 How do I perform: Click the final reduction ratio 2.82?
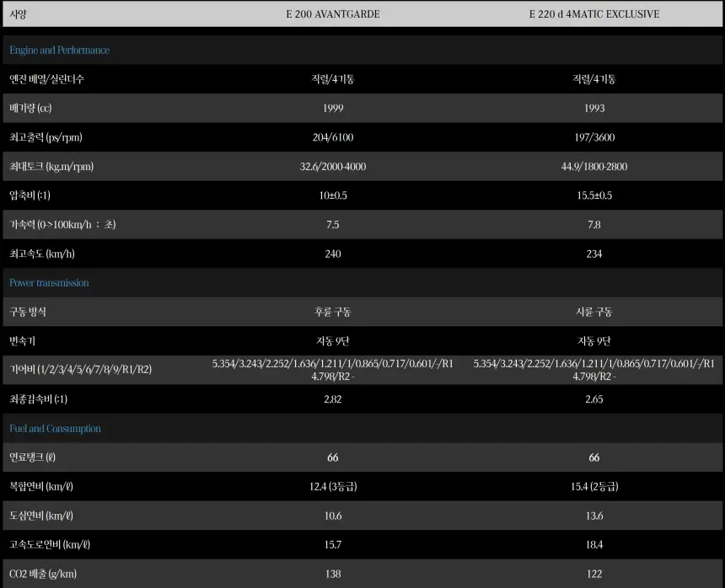(333, 399)
